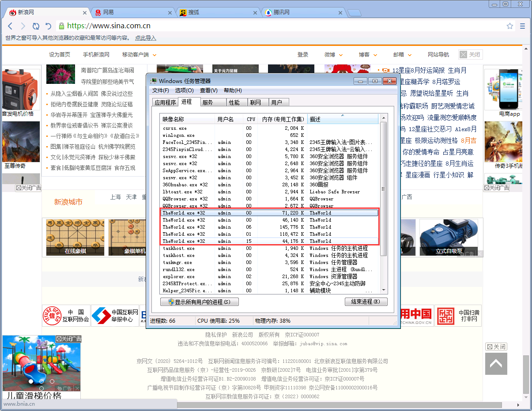
Task: Bookmark the page with the star icon
Action: pos(510,26)
